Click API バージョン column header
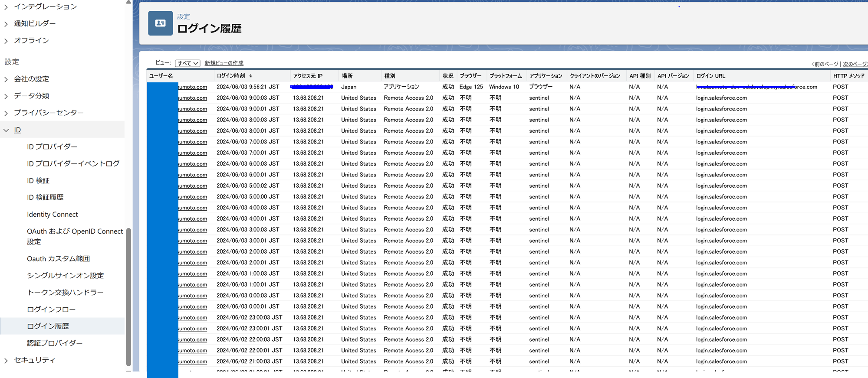This screenshot has height=378, width=868. pyautogui.click(x=673, y=76)
